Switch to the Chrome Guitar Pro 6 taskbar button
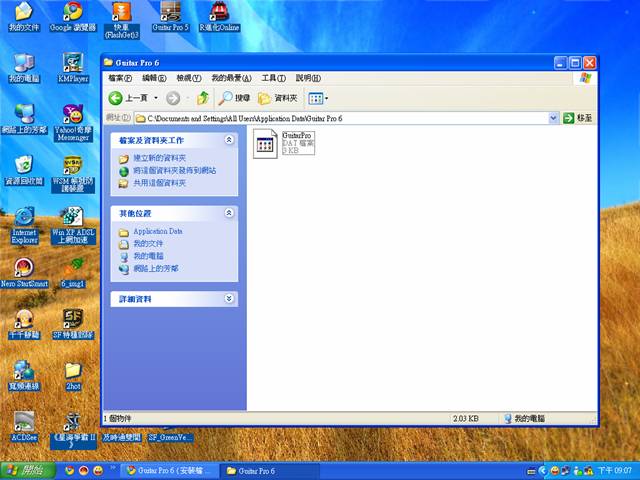Screen dimensions: 640x480 [169, 471]
